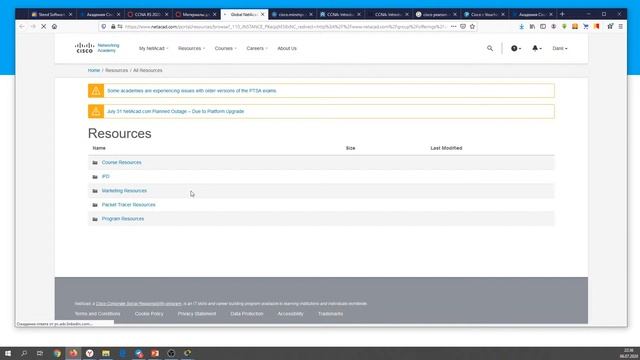Click the tracking protection shield icon
The height and width of the screenshot is (360, 640).
pyautogui.click(x=104, y=27)
